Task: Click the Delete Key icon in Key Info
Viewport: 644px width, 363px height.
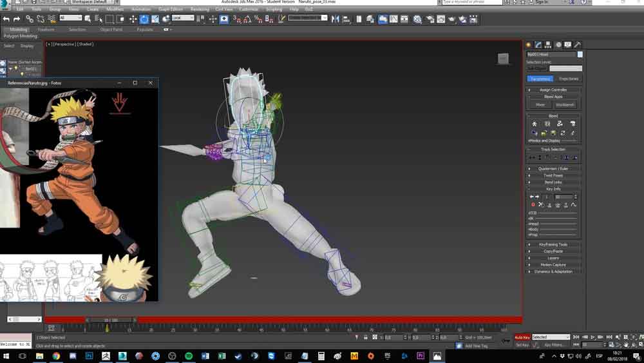Action: click(x=541, y=205)
